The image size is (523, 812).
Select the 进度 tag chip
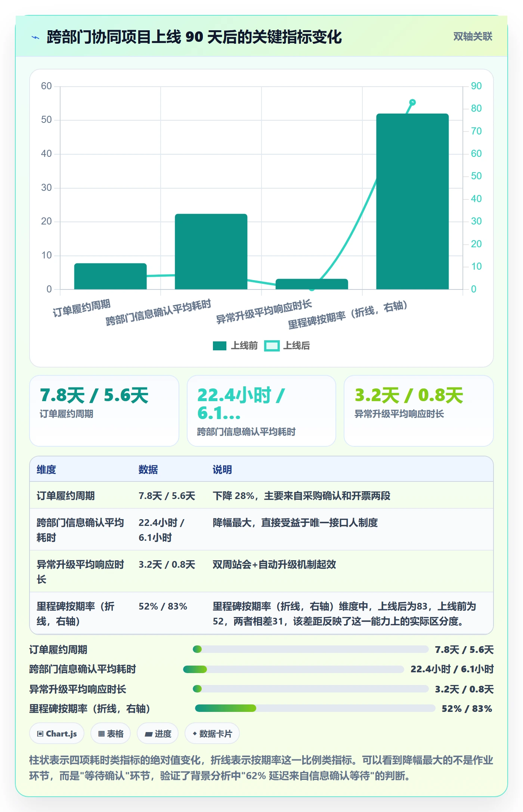click(158, 734)
